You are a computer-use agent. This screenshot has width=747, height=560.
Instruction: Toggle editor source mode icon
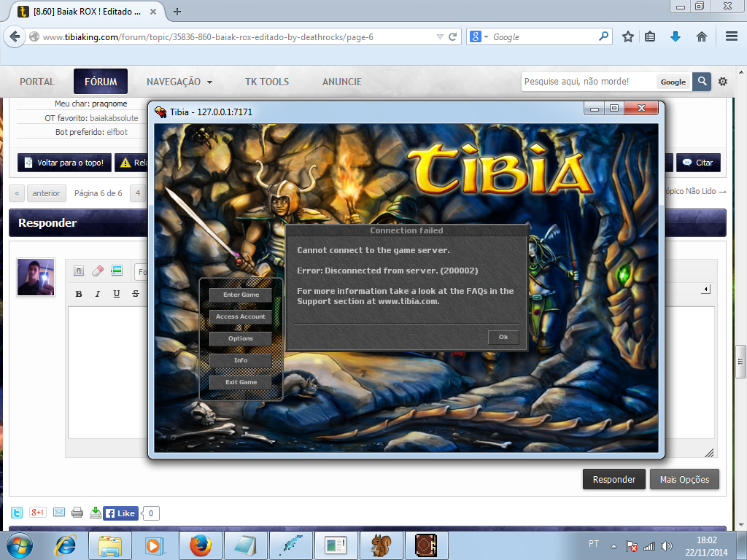click(x=79, y=271)
